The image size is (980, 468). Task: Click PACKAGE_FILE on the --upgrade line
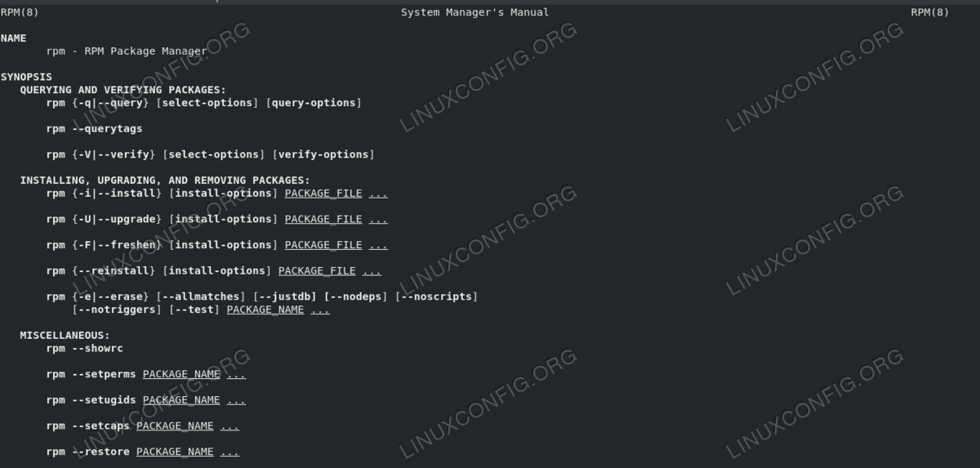pyautogui.click(x=323, y=219)
